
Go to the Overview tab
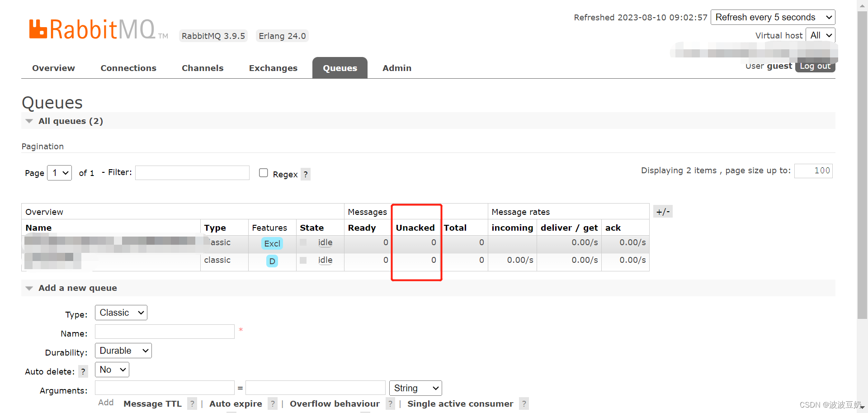point(53,68)
